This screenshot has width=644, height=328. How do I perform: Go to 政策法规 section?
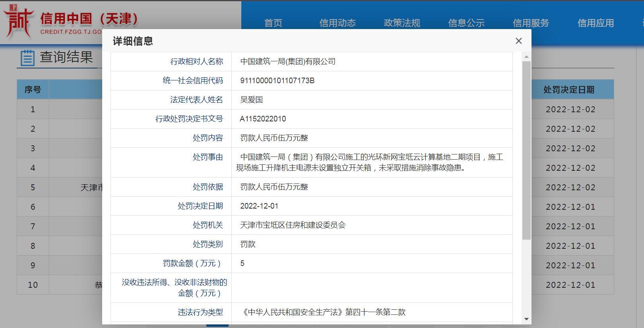click(x=402, y=23)
